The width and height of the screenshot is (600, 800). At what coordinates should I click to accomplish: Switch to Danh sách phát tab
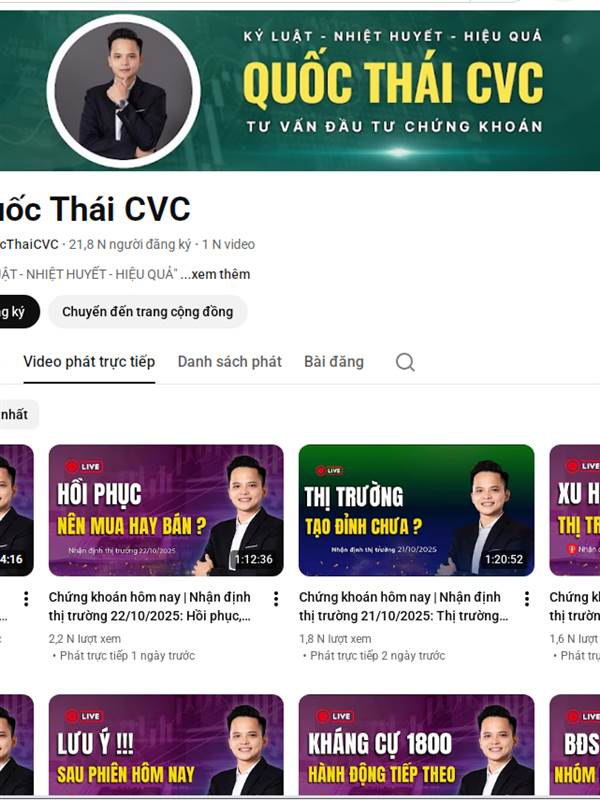coord(230,362)
